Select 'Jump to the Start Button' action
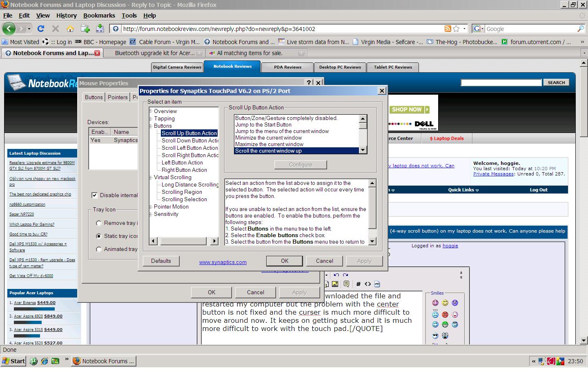The width and height of the screenshot is (588, 373). click(263, 125)
